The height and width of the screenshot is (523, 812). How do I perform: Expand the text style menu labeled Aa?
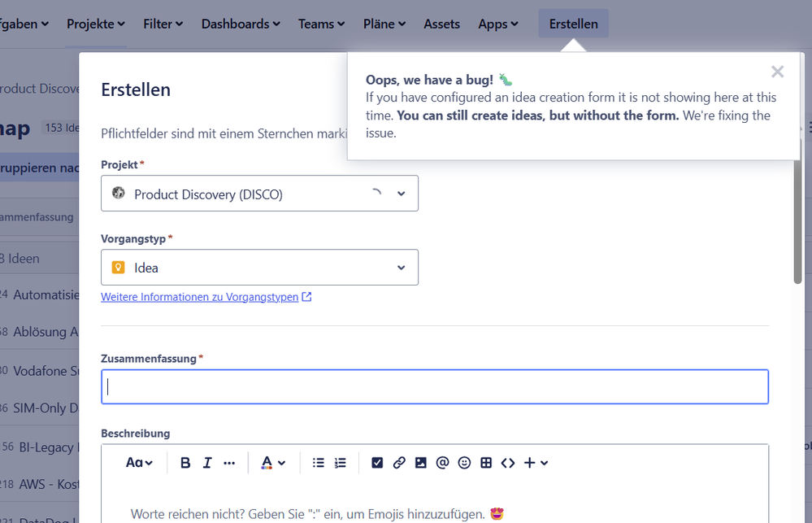(x=137, y=462)
